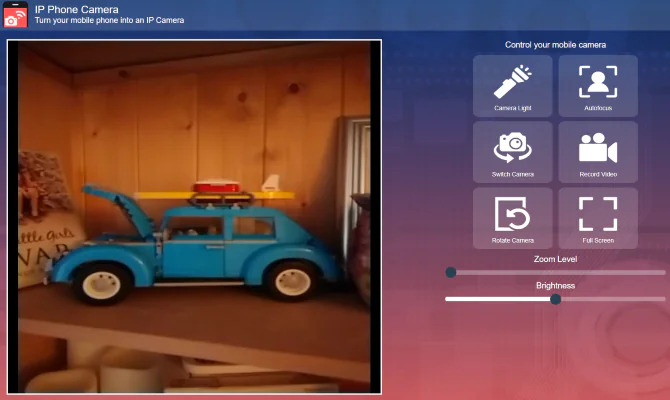Click the live camera feed preview
This screenshot has width=670, height=400.
(194, 217)
